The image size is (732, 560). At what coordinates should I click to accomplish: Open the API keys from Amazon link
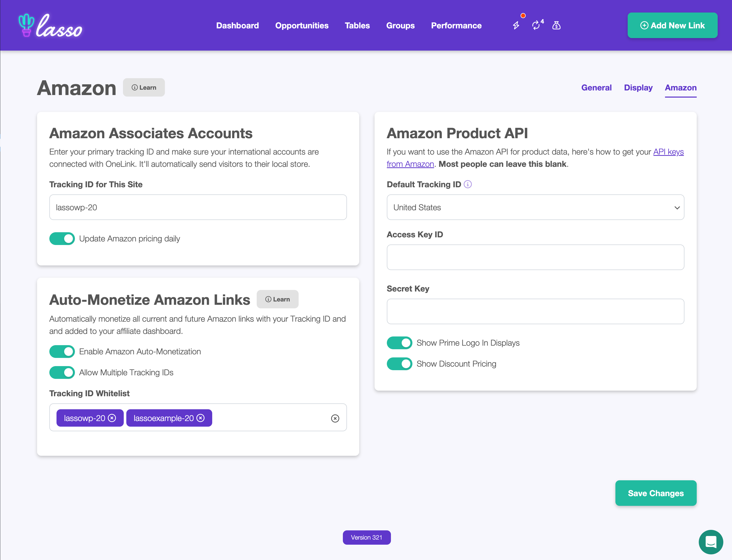point(668,152)
